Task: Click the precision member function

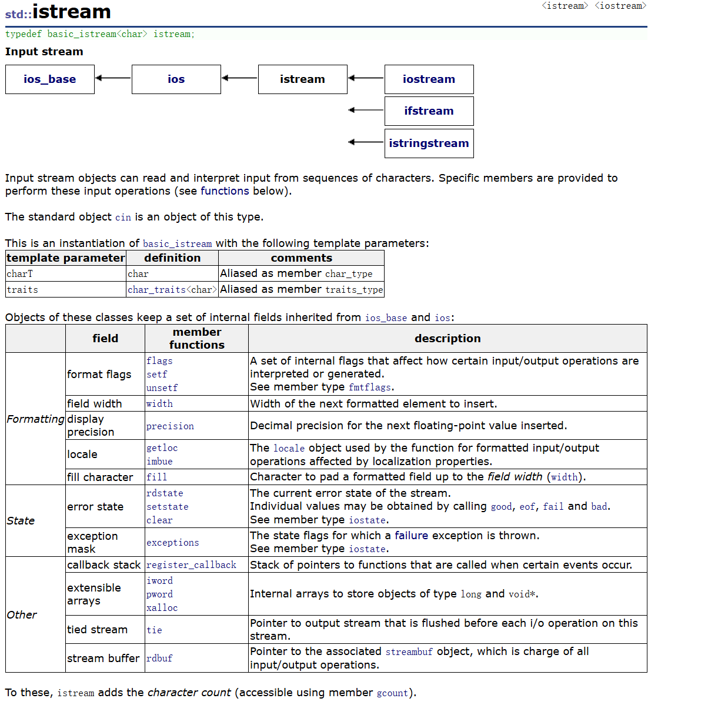Action: (170, 426)
